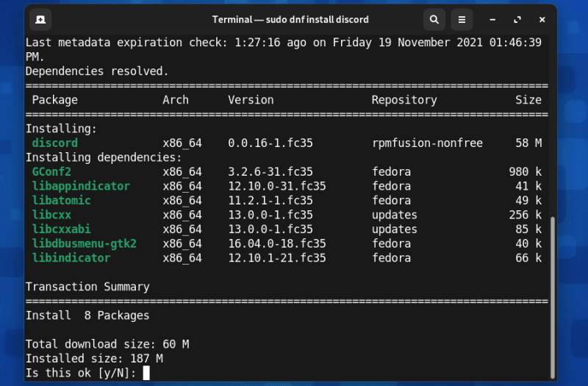
Task: Click the libatomic package entry
Action: [61, 200]
